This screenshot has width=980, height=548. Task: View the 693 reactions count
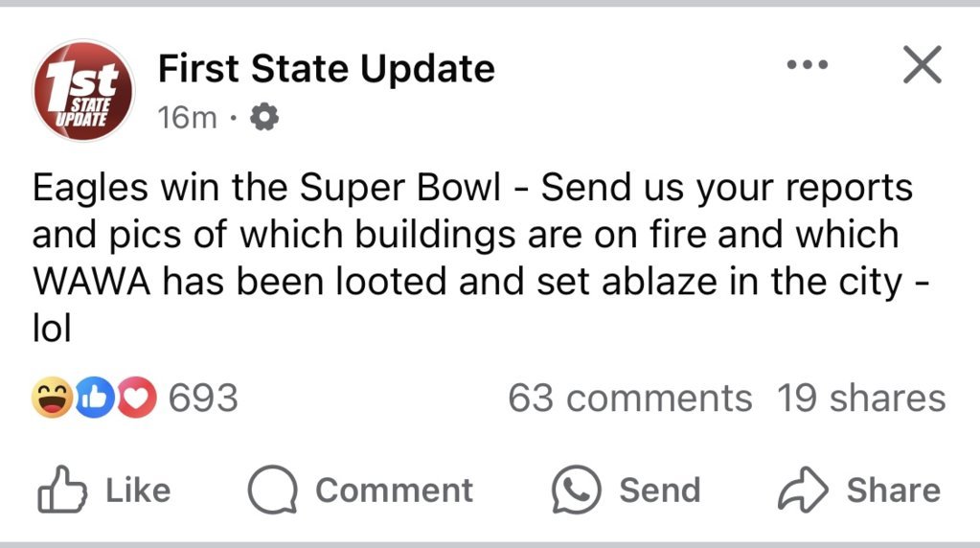coord(203,398)
